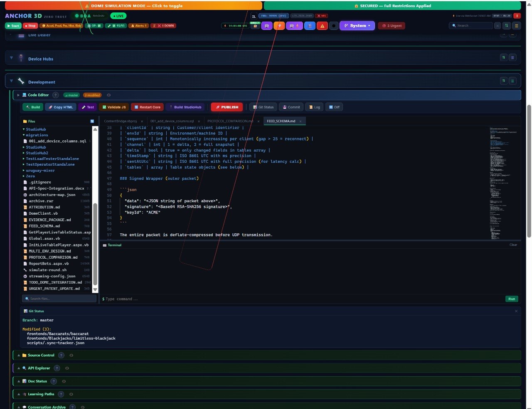
Task: Click the Build button
Action: pos(33,107)
